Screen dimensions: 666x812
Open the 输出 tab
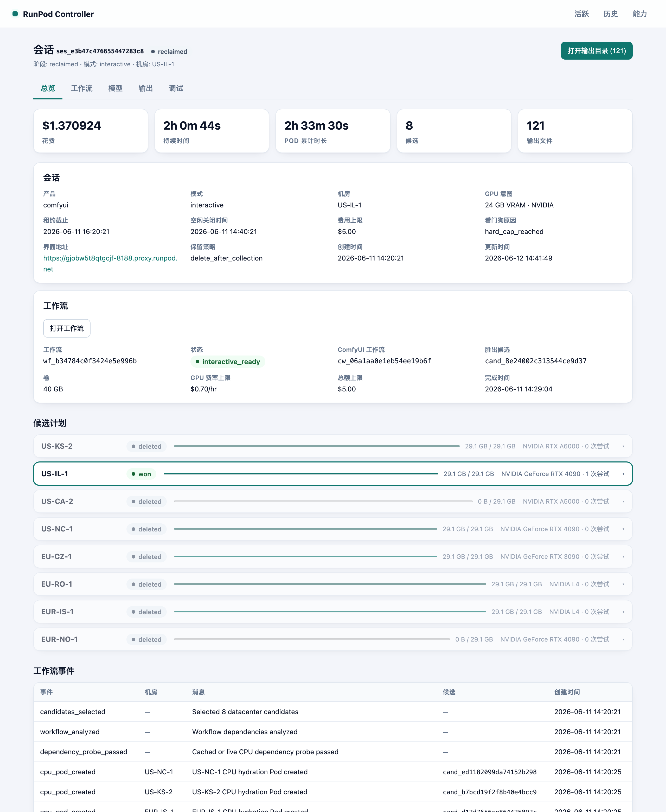click(x=145, y=88)
